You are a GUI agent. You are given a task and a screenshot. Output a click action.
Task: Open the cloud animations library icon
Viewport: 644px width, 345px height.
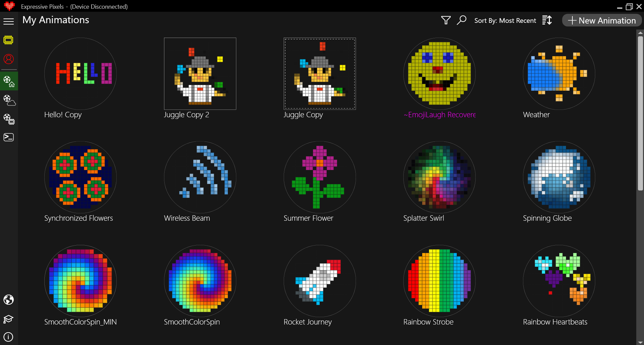point(9,100)
